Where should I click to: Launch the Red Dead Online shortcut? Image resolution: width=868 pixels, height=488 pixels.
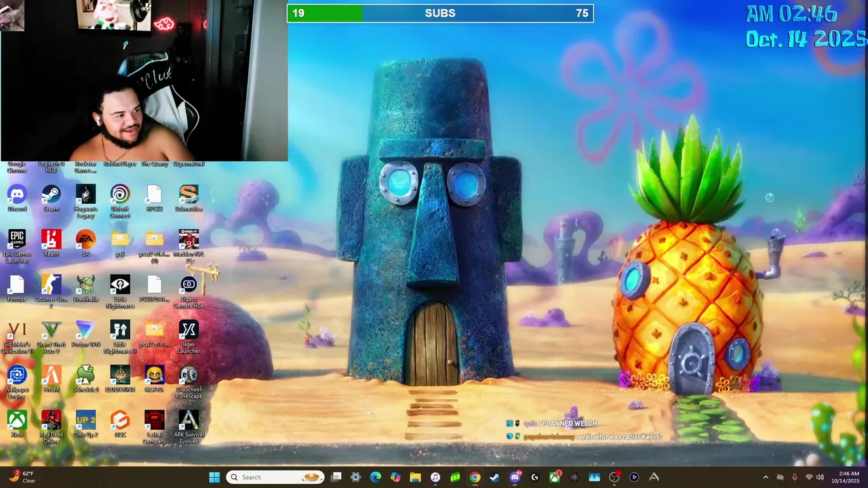click(51, 428)
